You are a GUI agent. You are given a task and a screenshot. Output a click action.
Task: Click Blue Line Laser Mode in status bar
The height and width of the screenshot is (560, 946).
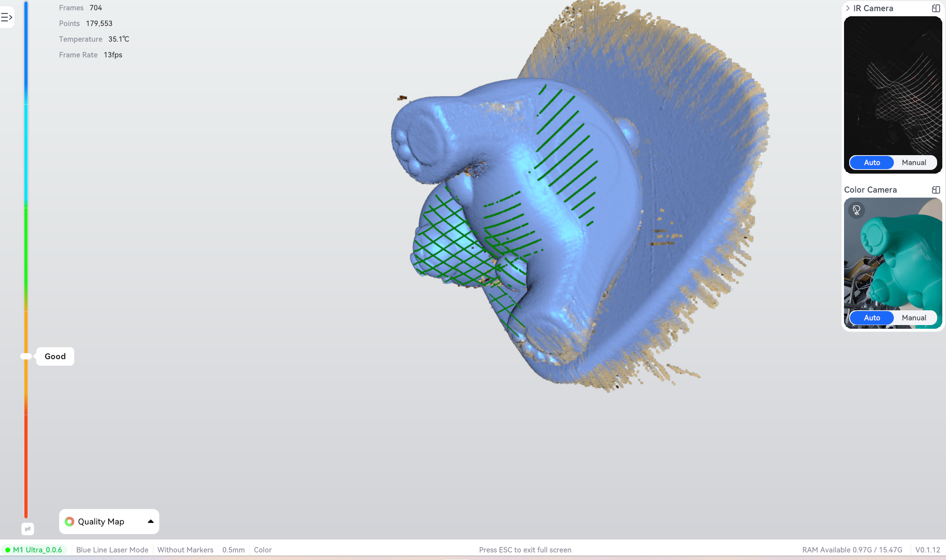point(112,550)
